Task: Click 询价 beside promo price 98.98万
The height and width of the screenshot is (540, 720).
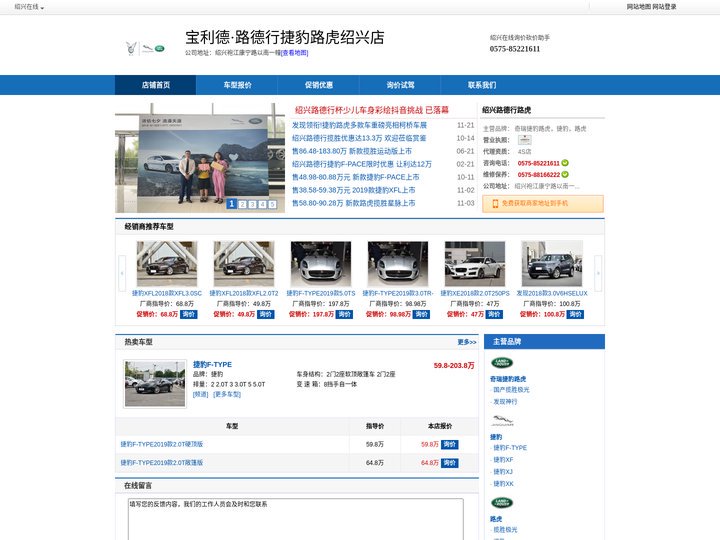Action: (x=421, y=315)
